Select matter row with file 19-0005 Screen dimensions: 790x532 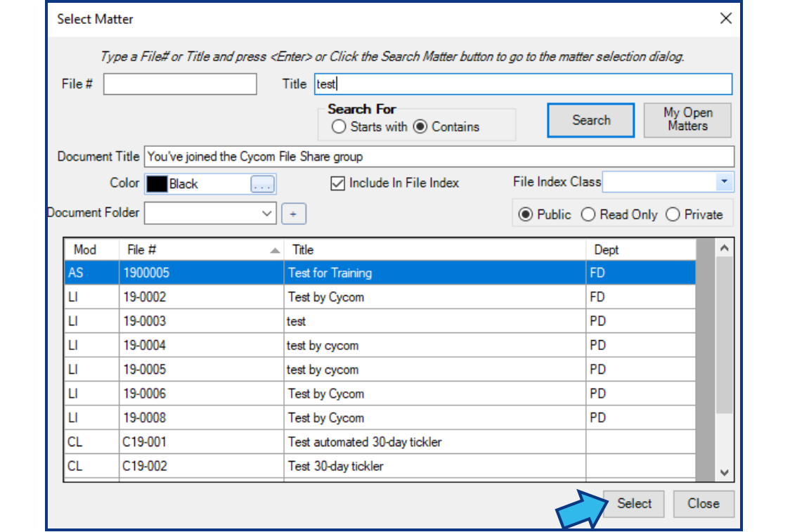380,370
